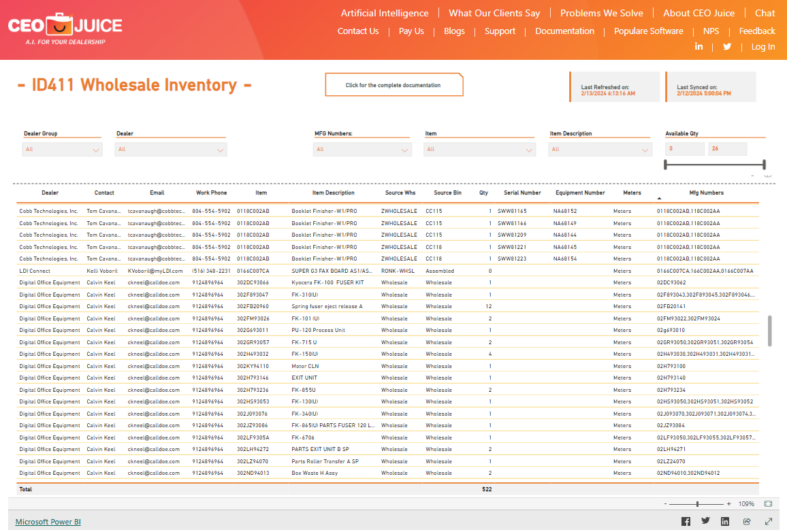Click the Available Qty slider right handle
The height and width of the screenshot is (532, 787).
[764, 165]
